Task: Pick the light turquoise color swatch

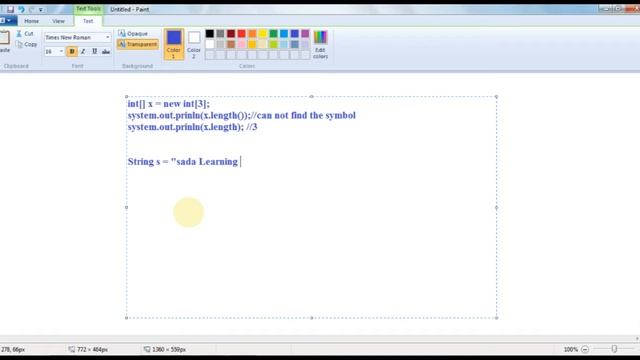Action: pos(284,44)
